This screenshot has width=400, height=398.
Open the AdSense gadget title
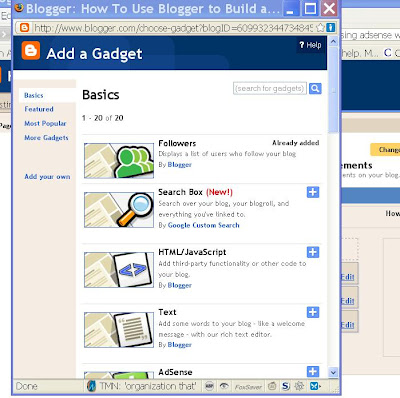point(175,372)
